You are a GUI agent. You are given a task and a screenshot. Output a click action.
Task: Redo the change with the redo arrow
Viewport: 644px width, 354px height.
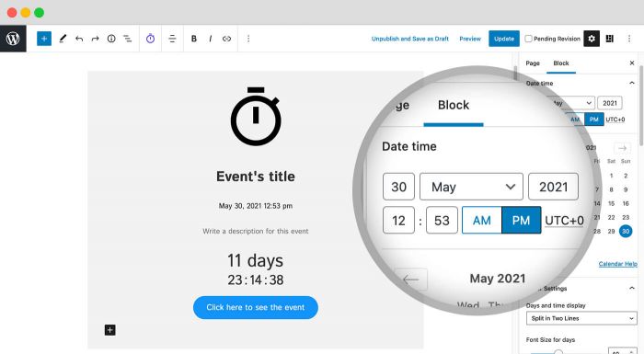coord(95,39)
